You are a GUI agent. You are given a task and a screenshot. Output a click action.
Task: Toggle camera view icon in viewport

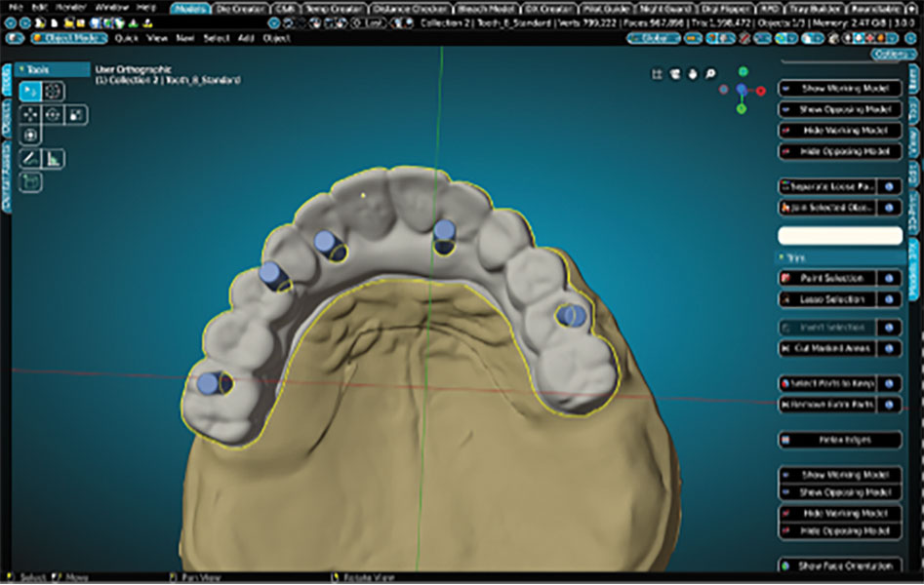[x=675, y=74]
